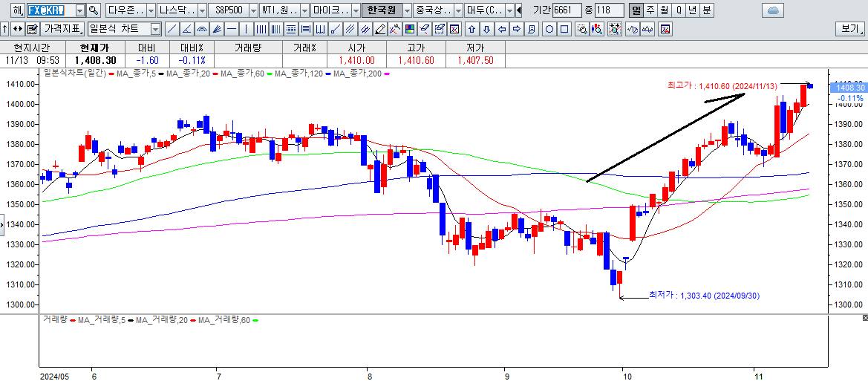Choose the horizontal line drawing tool

[231, 30]
